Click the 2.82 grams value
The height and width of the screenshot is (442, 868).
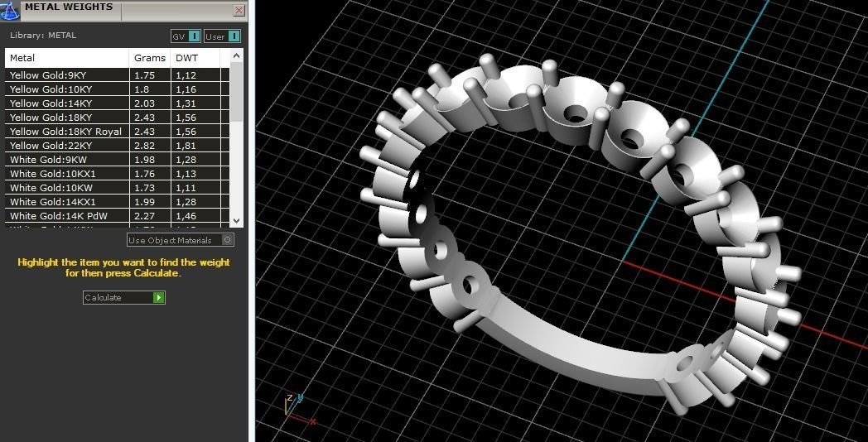point(144,146)
